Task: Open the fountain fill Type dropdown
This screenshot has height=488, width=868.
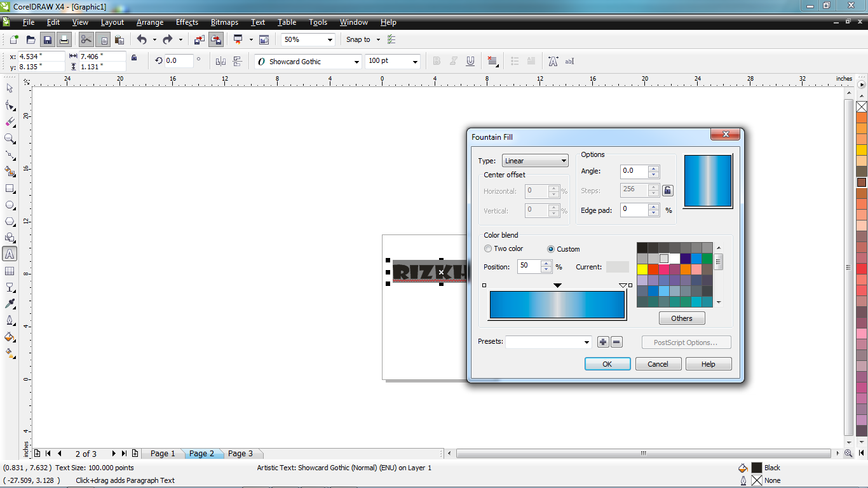Action: pos(535,161)
